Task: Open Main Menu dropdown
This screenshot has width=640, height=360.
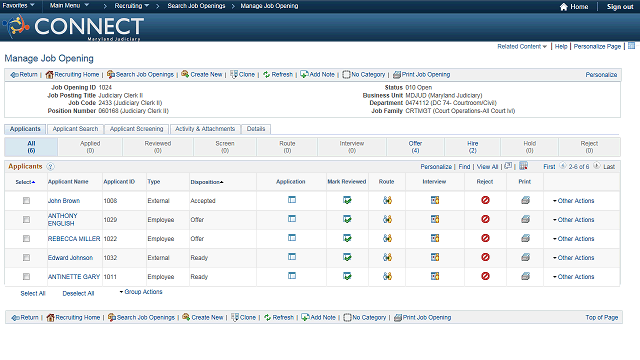Action: (x=69, y=5)
